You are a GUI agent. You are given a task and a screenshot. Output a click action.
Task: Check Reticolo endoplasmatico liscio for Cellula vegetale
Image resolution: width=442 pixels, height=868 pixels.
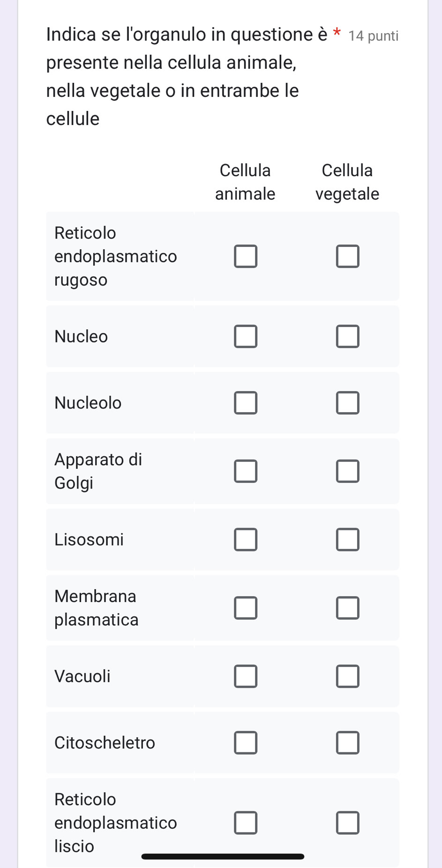[347, 823]
